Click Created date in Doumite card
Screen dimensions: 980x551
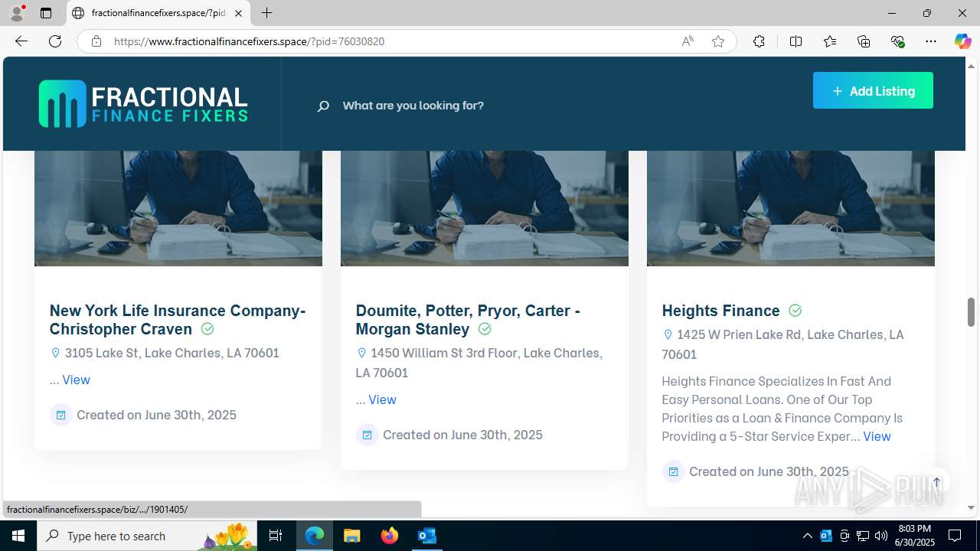(463, 435)
